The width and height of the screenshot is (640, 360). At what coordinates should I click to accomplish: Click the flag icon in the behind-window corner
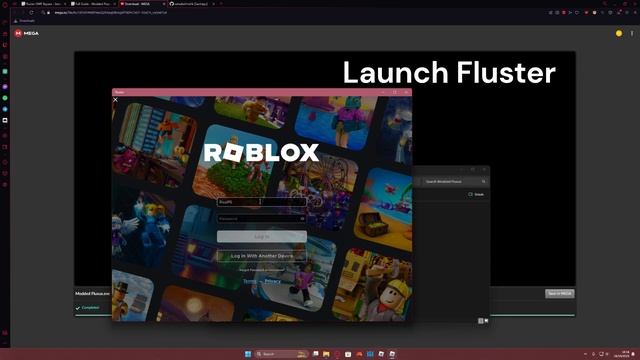[486, 321]
